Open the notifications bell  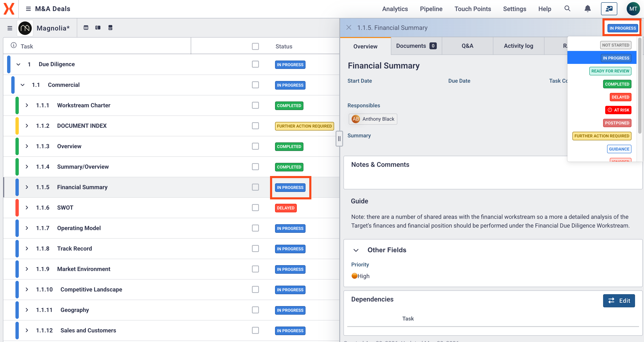(x=587, y=9)
